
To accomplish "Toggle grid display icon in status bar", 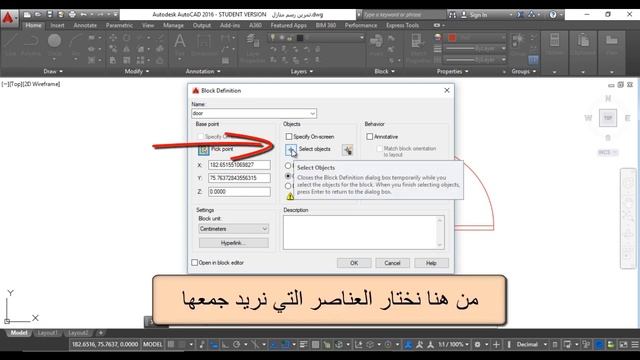I will point(171,344).
